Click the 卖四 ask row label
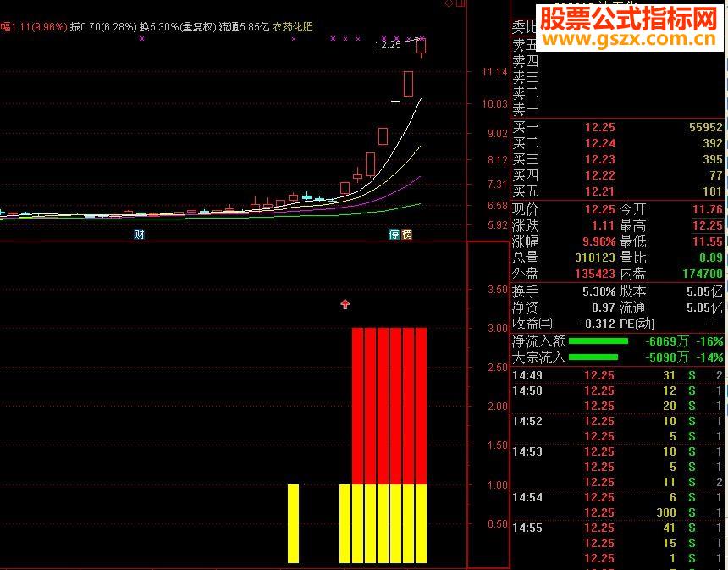Screen dimensions: 728x570 point(525,61)
